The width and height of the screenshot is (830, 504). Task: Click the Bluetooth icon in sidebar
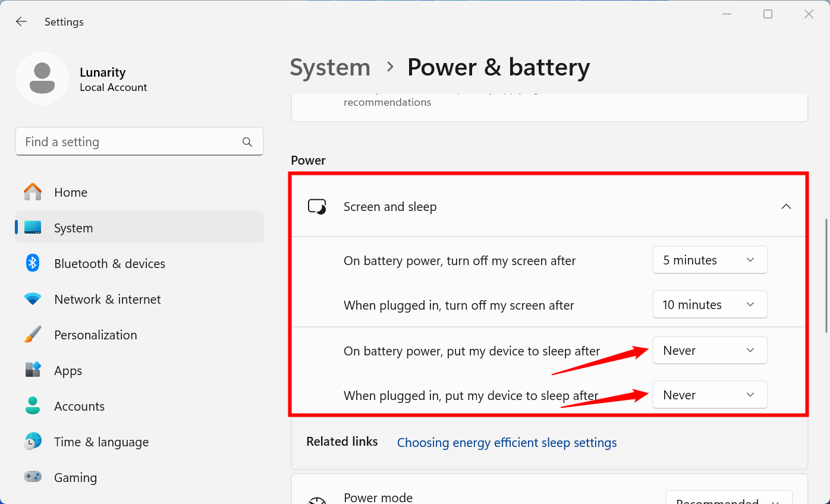pos(33,263)
